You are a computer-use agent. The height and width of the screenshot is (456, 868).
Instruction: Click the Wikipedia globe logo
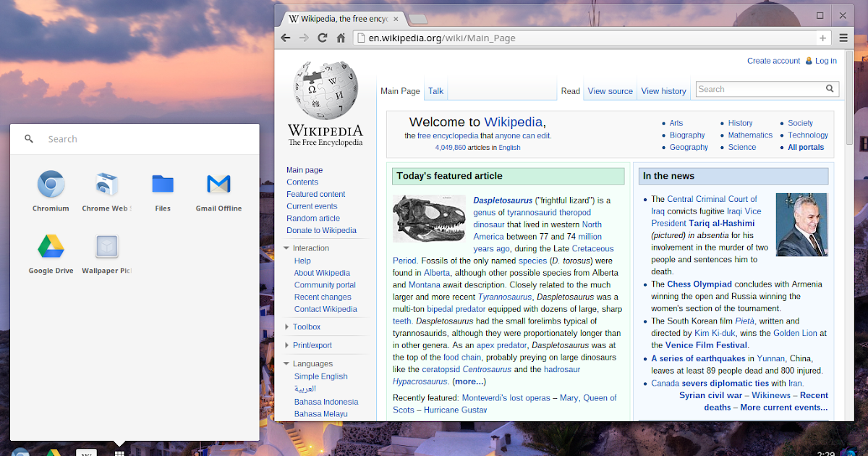(x=325, y=90)
